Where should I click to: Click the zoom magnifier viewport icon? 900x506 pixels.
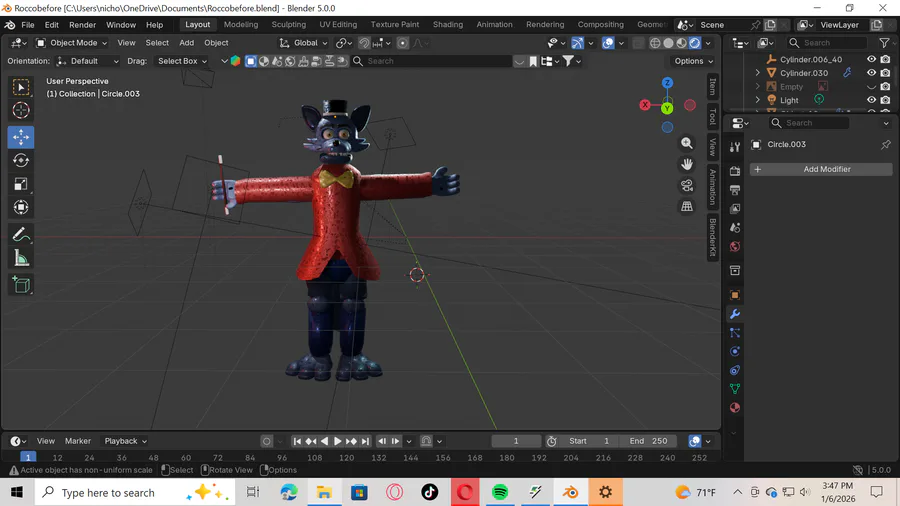(686, 143)
